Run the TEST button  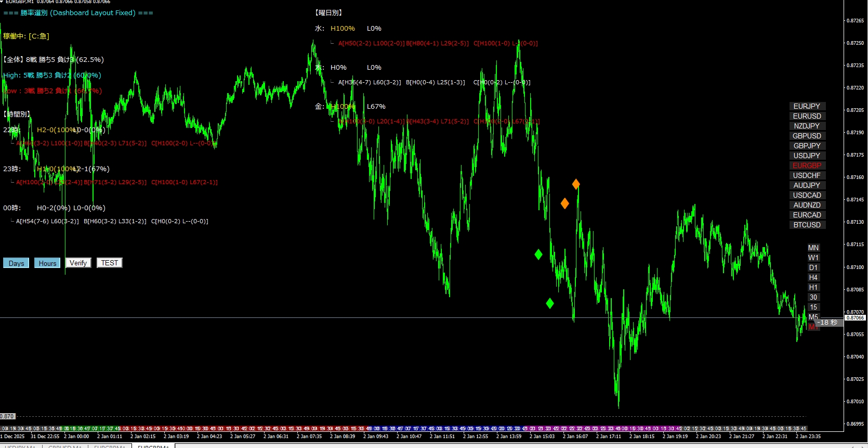(110, 263)
